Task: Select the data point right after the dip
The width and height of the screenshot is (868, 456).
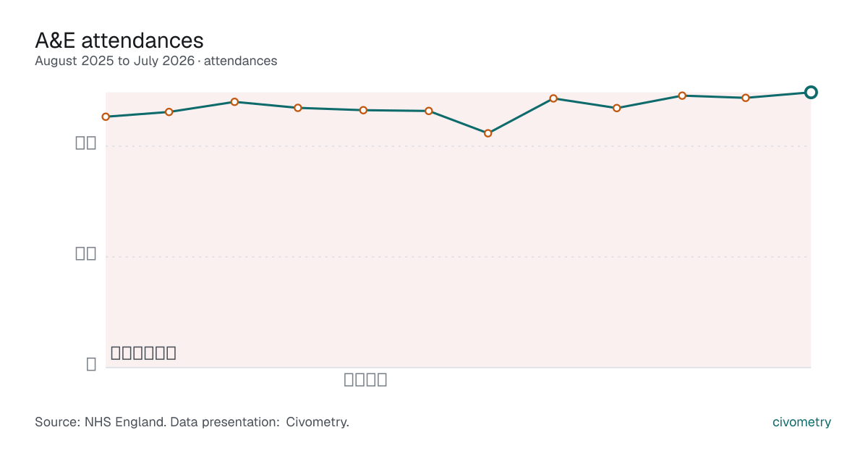Action: (553, 98)
